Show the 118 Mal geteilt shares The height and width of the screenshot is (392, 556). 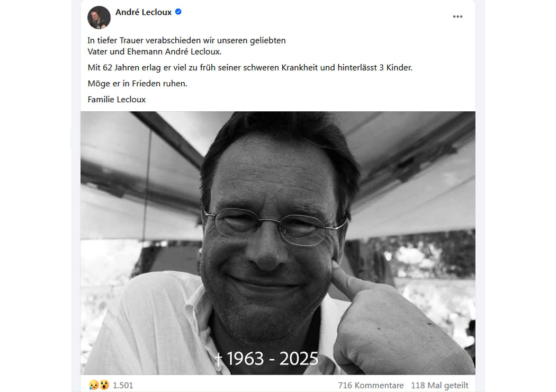(x=440, y=385)
